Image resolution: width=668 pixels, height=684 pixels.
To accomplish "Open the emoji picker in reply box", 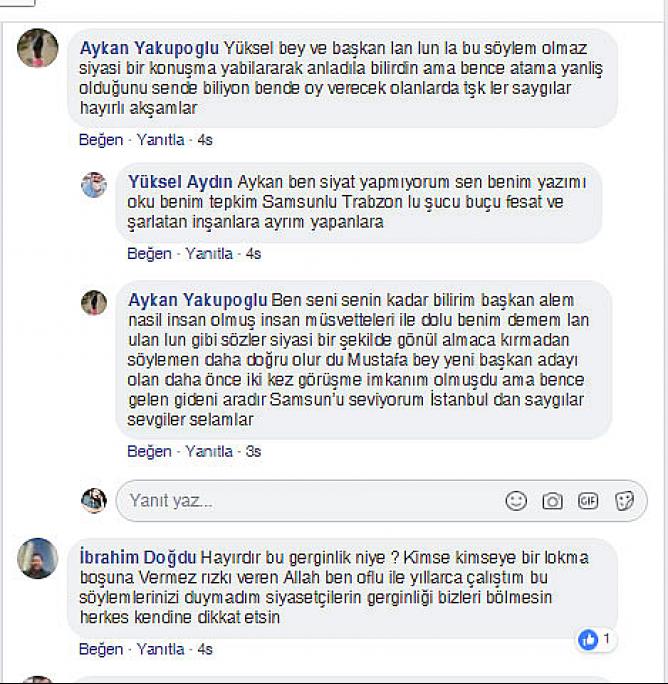I will pyautogui.click(x=516, y=501).
